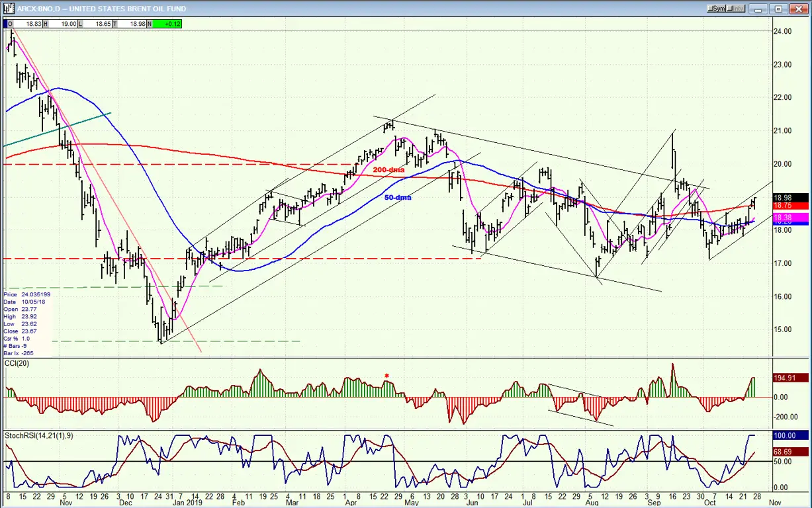Select the Open price field showing 18.83
Viewport: 812px width, 508px height.
point(25,24)
